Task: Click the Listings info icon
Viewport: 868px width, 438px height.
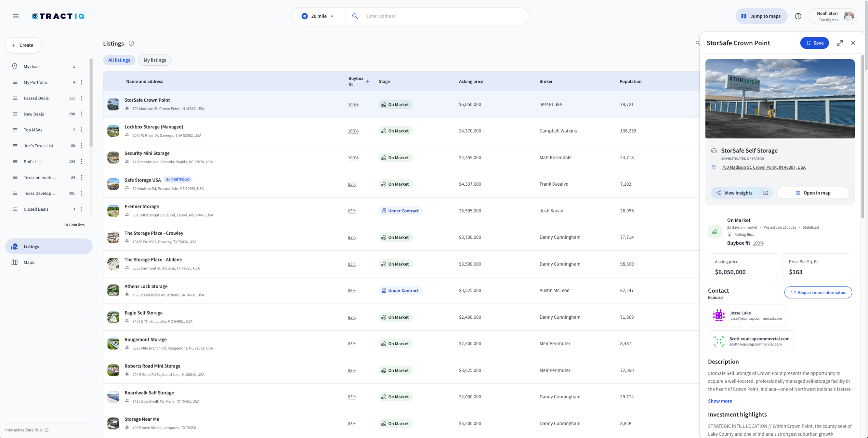Action: (x=131, y=43)
